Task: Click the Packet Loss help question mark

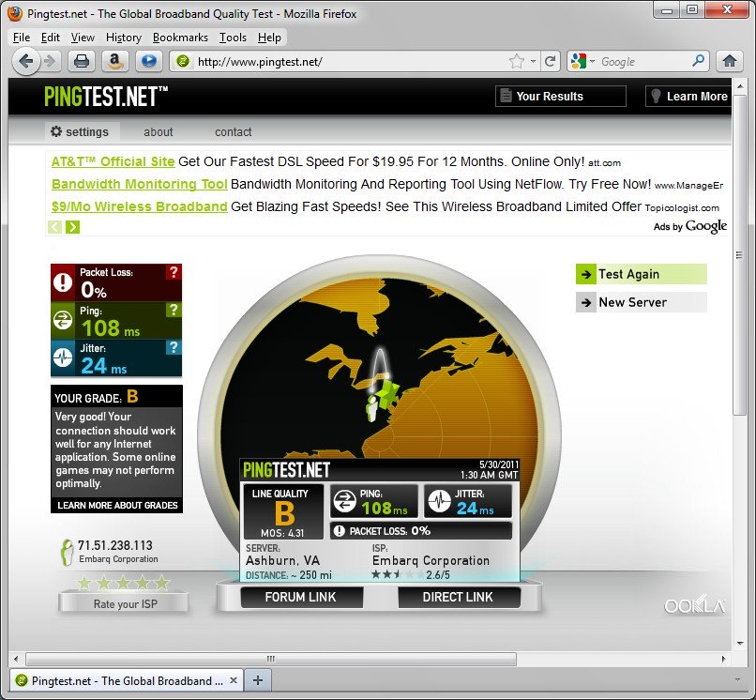Action: pyautogui.click(x=173, y=272)
